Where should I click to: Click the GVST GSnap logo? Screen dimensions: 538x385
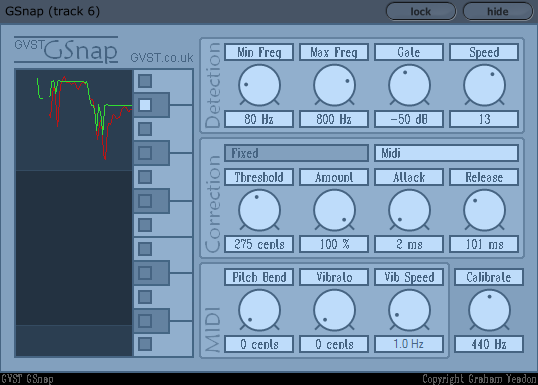[x=66, y=50]
